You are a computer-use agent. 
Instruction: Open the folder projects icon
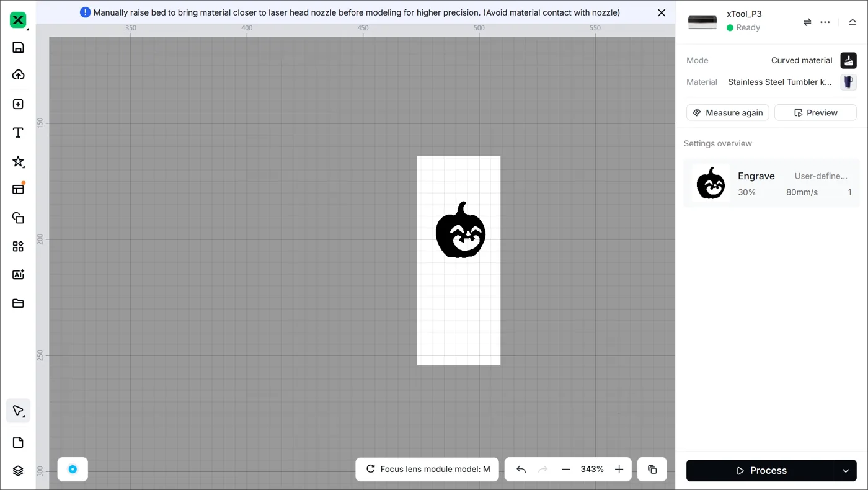pyautogui.click(x=18, y=303)
